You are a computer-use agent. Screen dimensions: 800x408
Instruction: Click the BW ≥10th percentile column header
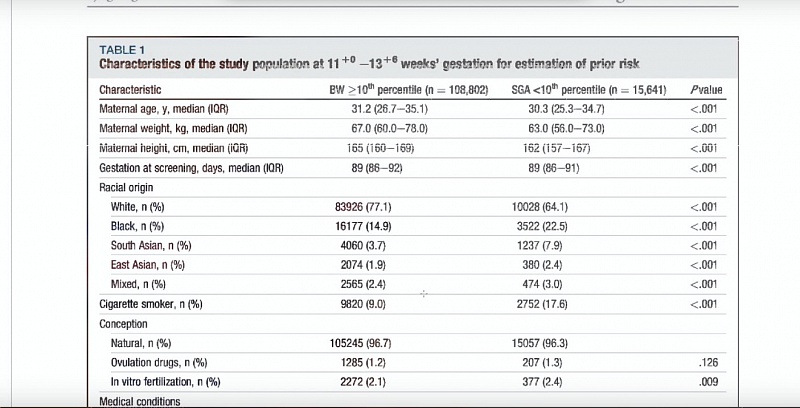click(409, 90)
